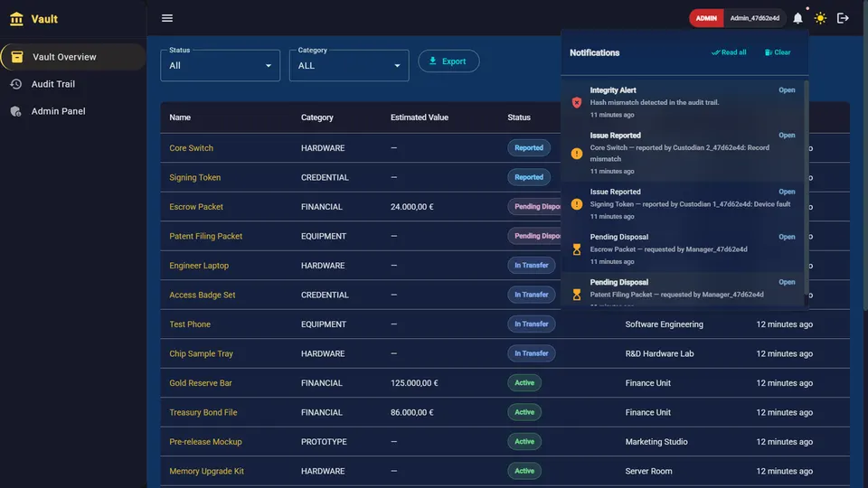Click the R&D Hardware Lab cell
Viewport: 868px width, 488px height.
coord(659,353)
